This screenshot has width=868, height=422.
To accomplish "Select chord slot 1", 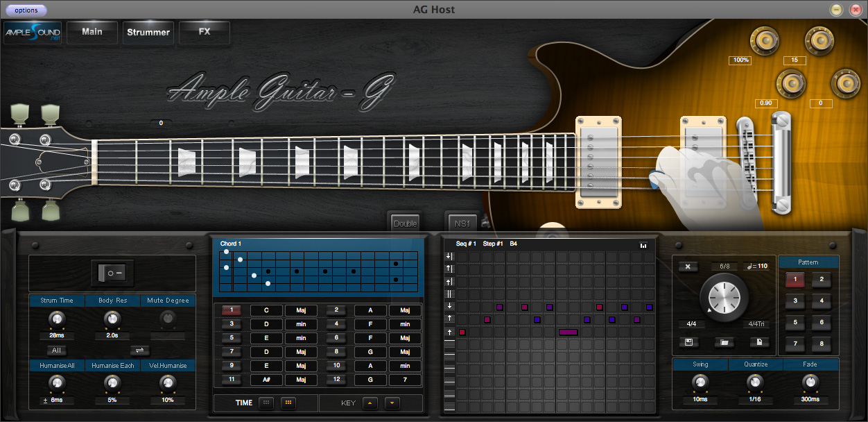I will point(232,310).
